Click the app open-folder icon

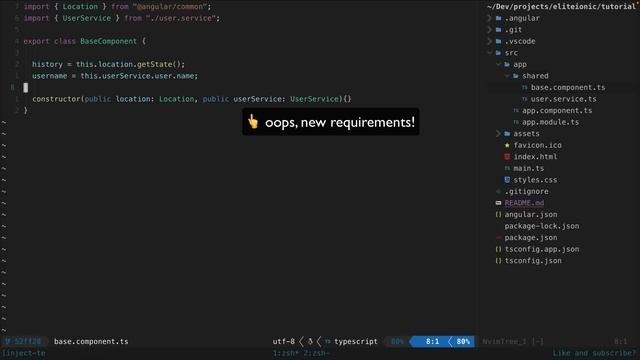[x=507, y=64]
